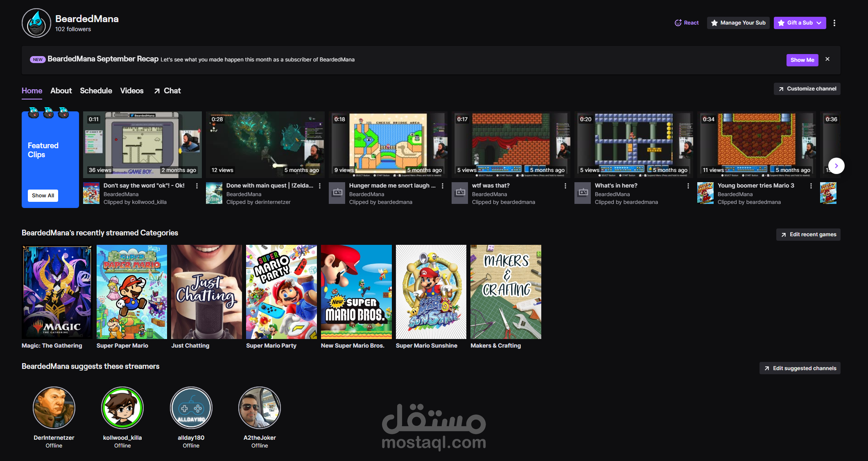Open the Videos tab
868x461 pixels.
tap(132, 91)
